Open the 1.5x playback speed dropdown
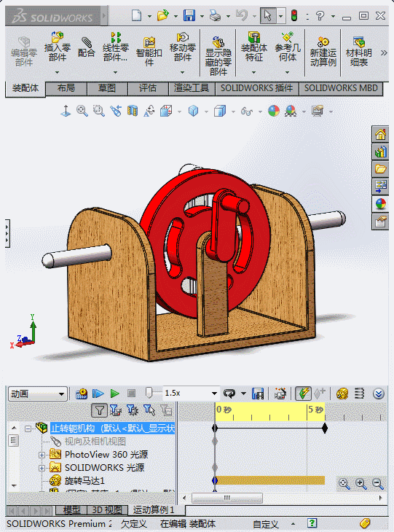The image size is (394, 532). pos(214,394)
